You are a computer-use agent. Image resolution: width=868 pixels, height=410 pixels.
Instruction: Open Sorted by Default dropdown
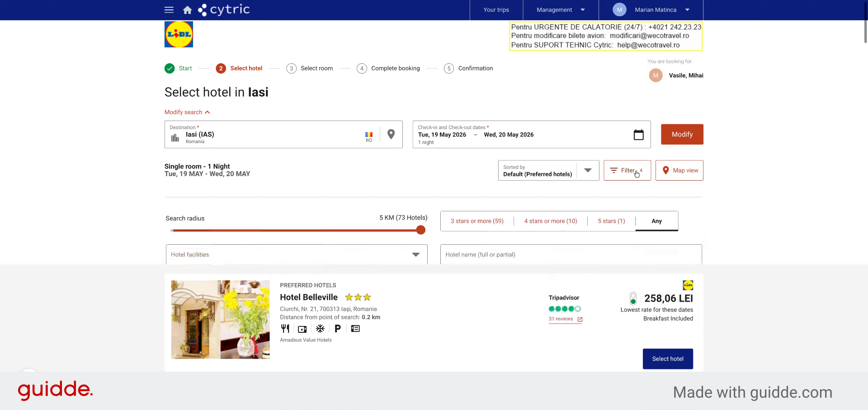click(548, 170)
